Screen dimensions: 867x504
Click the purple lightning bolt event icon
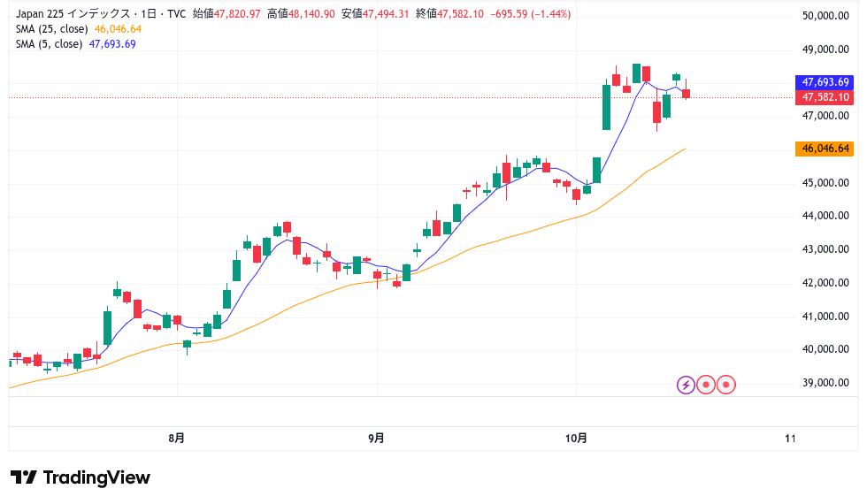click(687, 385)
